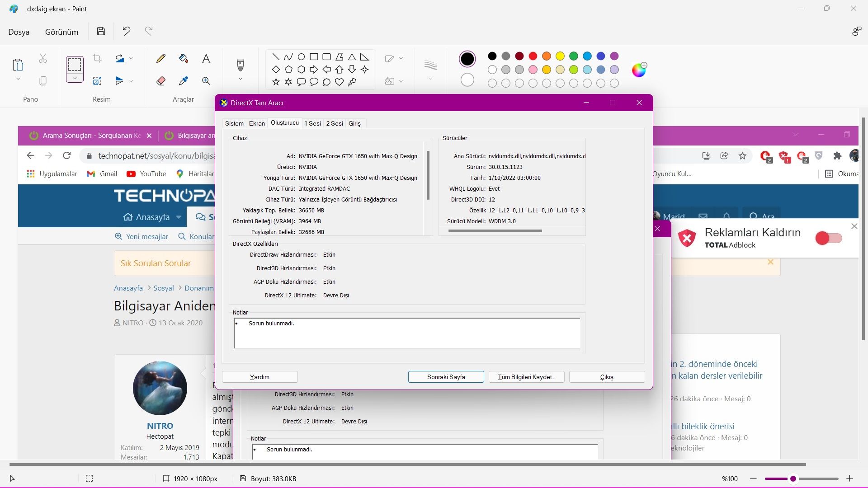Select the Fill bucket tool
Screen dimensions: 868x488
(x=183, y=58)
